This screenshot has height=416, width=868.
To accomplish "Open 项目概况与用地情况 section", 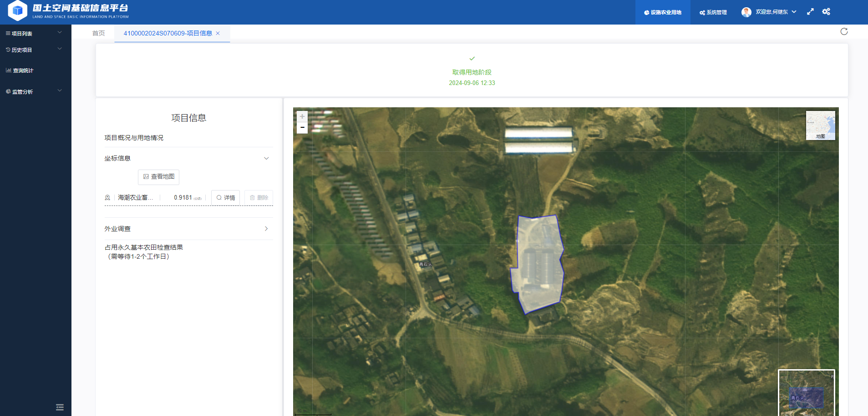I will pyautogui.click(x=134, y=138).
